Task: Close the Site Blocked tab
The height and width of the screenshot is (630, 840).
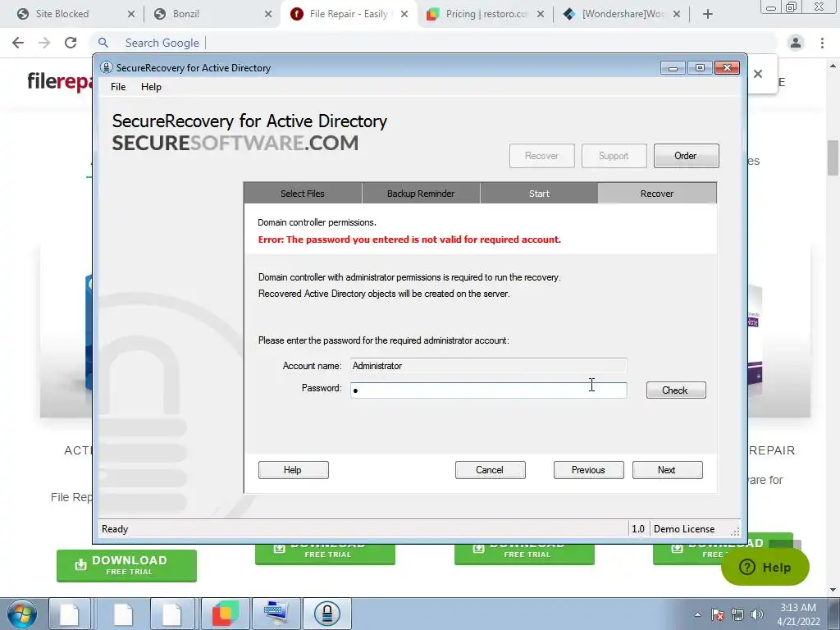Action: [130, 14]
